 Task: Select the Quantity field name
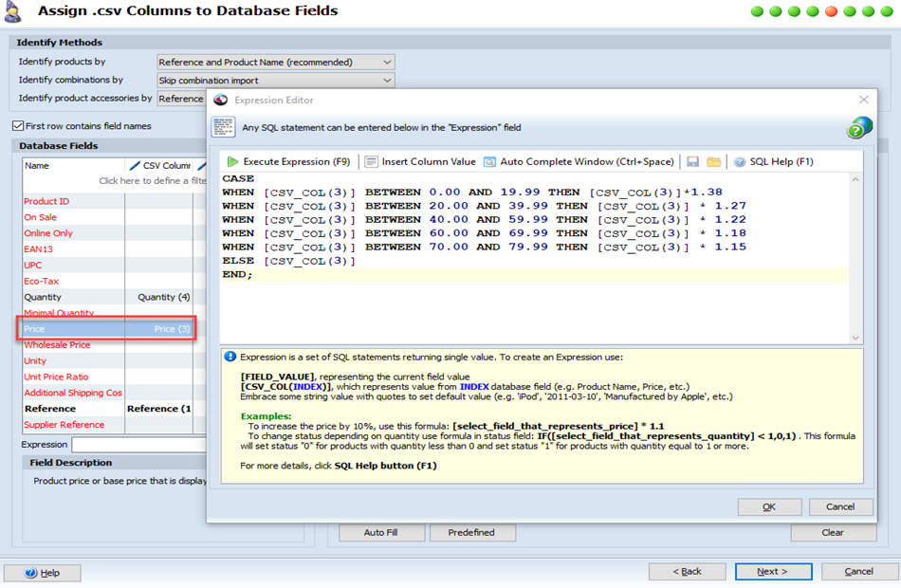click(x=43, y=297)
